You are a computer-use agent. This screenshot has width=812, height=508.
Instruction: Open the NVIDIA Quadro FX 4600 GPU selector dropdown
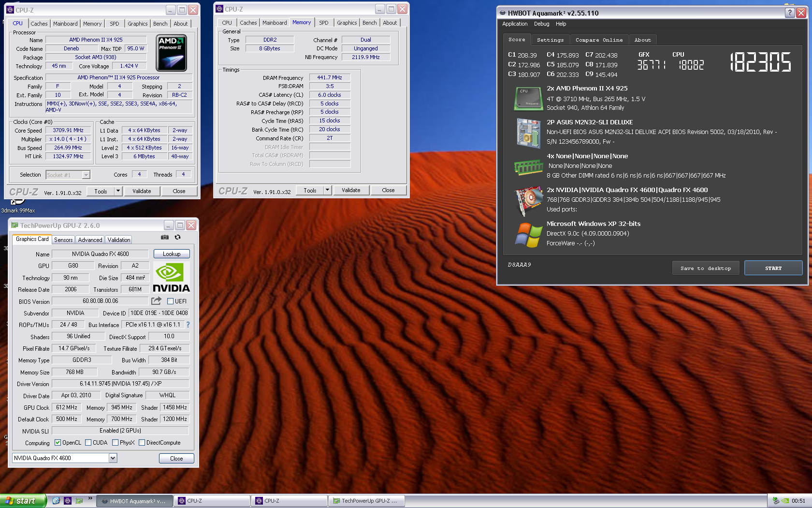[x=113, y=458]
